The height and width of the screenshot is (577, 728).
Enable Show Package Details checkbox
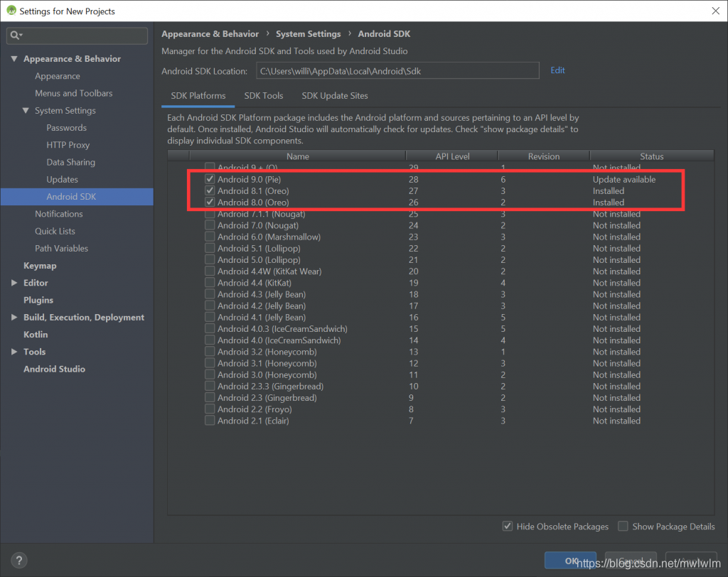click(x=623, y=526)
